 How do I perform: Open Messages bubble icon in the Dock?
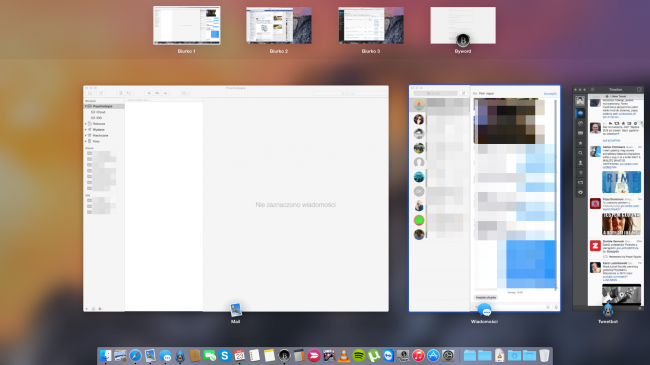click(x=165, y=355)
